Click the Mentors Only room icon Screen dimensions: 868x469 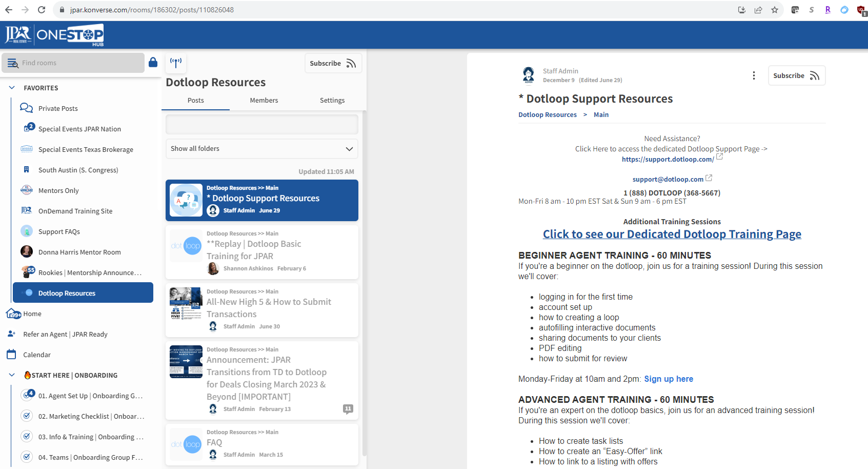pos(27,190)
